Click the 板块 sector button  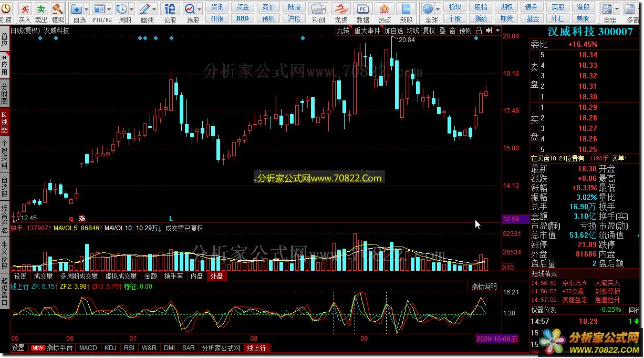pos(455,7)
